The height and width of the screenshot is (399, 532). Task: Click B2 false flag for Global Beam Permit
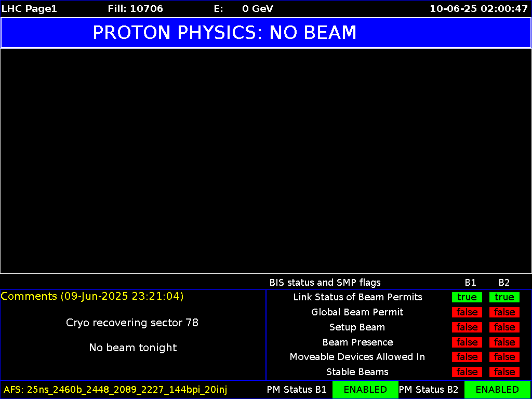pyautogui.click(x=504, y=312)
